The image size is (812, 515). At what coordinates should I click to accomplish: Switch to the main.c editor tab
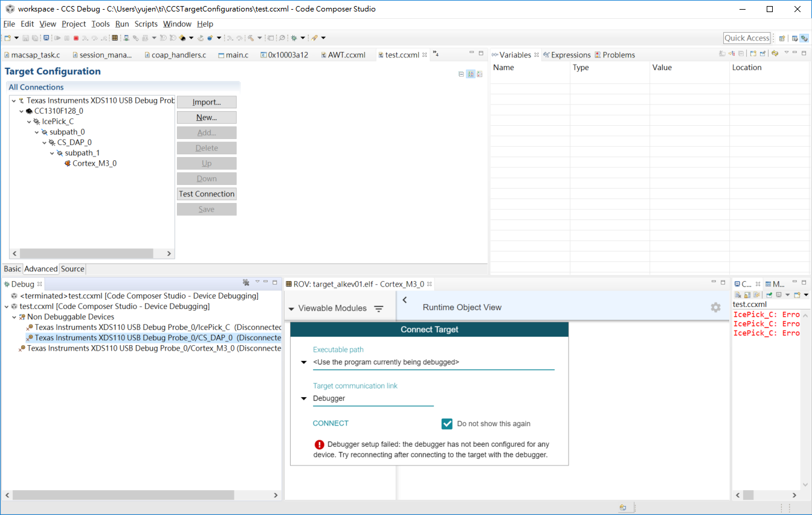pos(232,55)
